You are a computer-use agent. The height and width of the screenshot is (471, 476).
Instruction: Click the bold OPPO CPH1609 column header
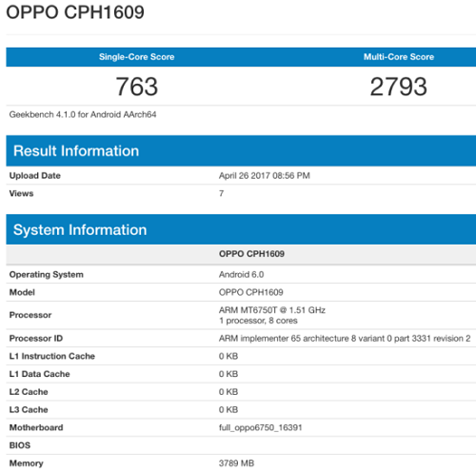click(x=251, y=254)
